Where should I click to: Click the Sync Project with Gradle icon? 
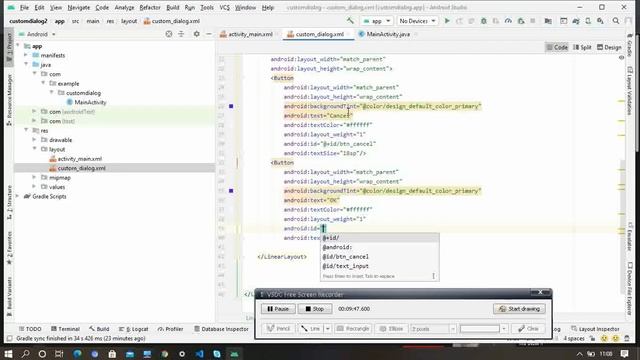[x=576, y=21]
